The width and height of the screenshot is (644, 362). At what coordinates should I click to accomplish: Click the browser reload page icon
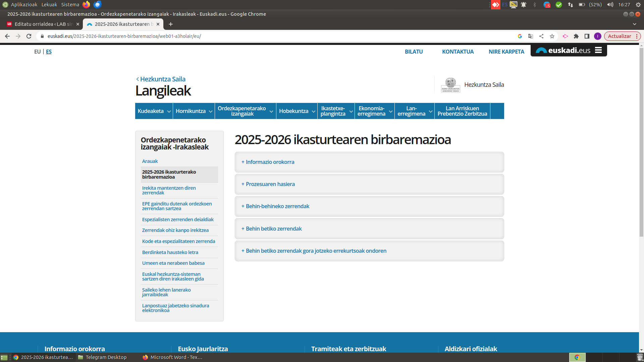[29, 36]
